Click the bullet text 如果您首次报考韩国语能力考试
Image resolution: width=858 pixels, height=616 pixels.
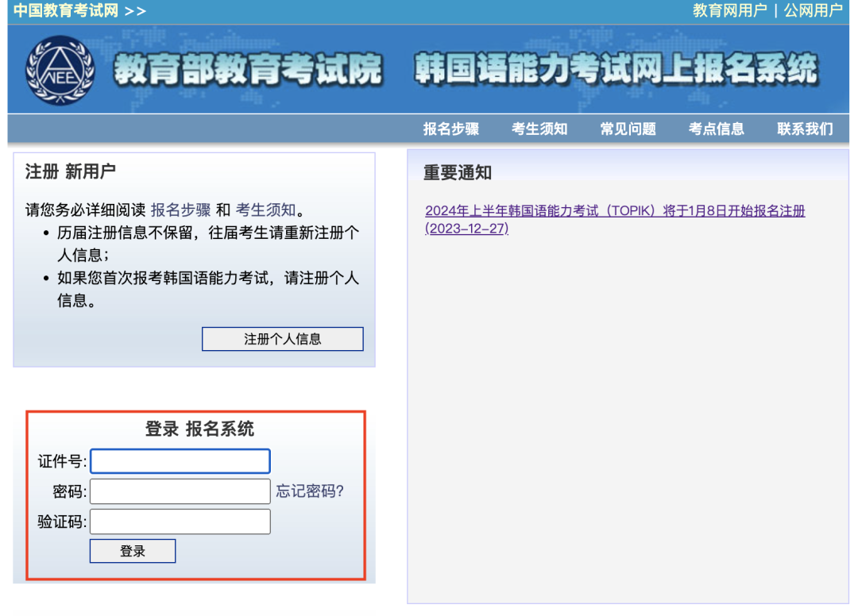tap(164, 278)
